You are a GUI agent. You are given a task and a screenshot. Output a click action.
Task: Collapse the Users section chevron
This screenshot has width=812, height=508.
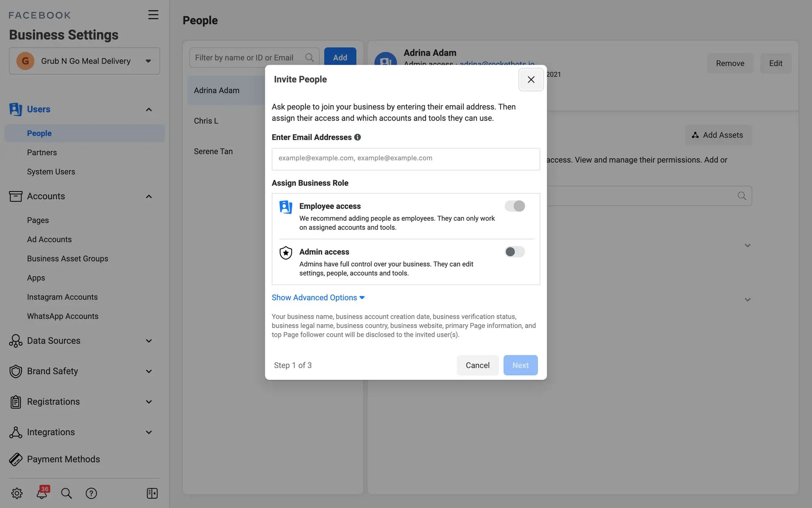pos(149,110)
